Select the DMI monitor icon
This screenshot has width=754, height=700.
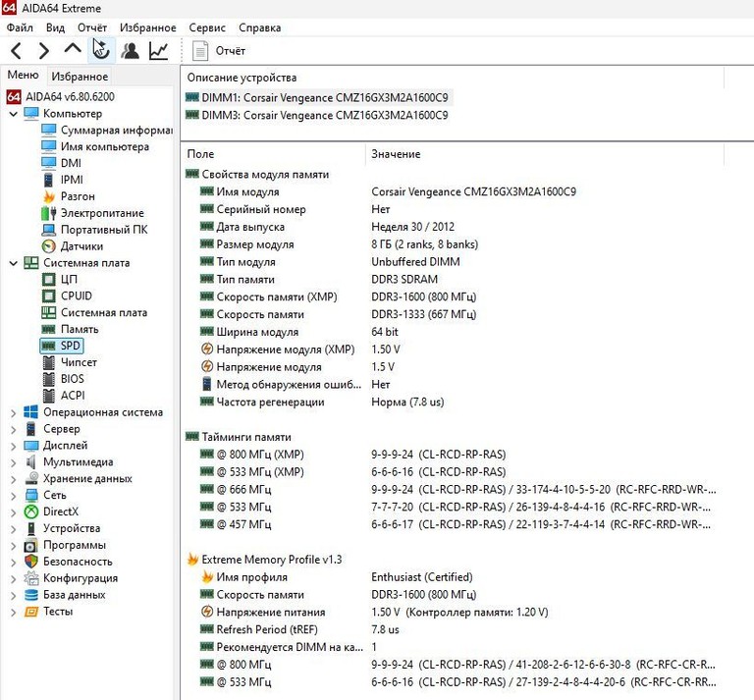[x=48, y=163]
